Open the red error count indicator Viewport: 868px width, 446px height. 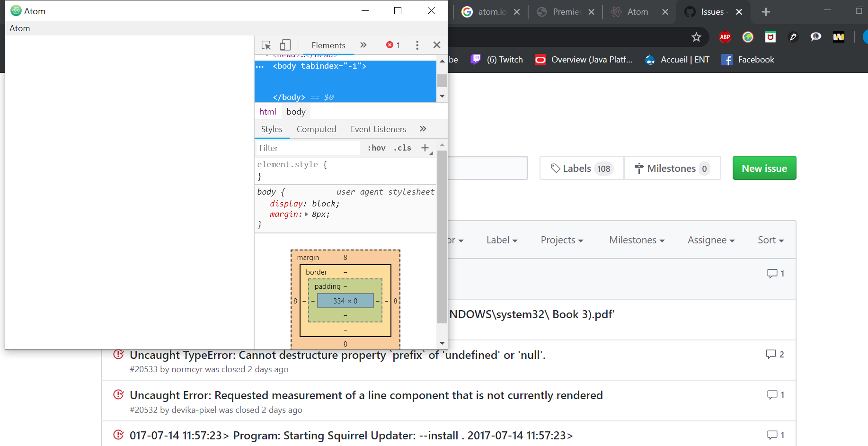pyautogui.click(x=393, y=45)
